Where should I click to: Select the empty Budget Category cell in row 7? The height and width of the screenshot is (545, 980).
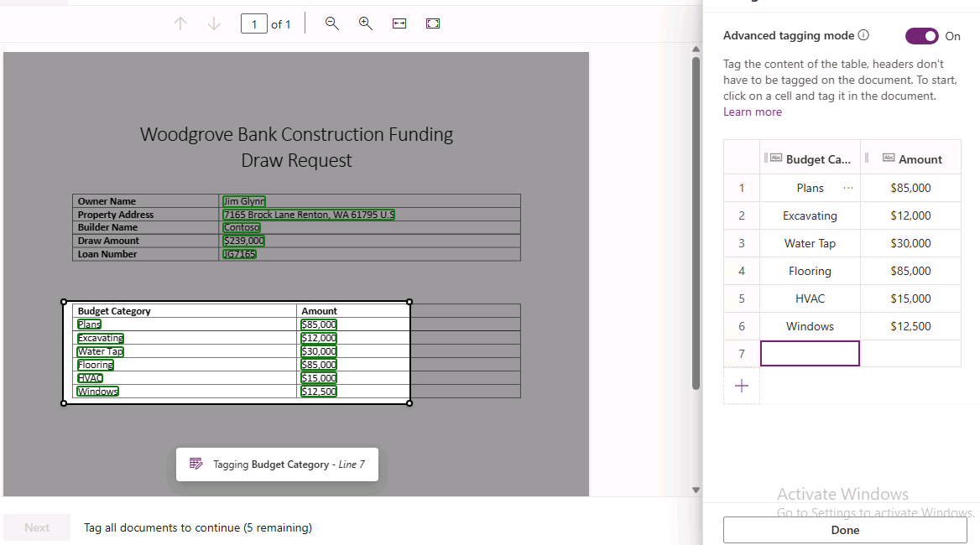tap(810, 354)
